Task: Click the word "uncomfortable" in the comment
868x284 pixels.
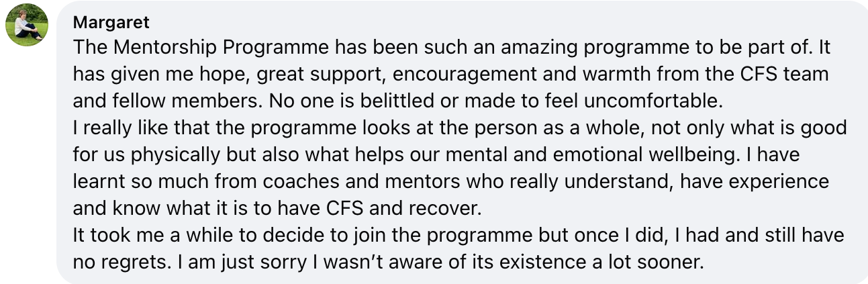Action: (654, 99)
